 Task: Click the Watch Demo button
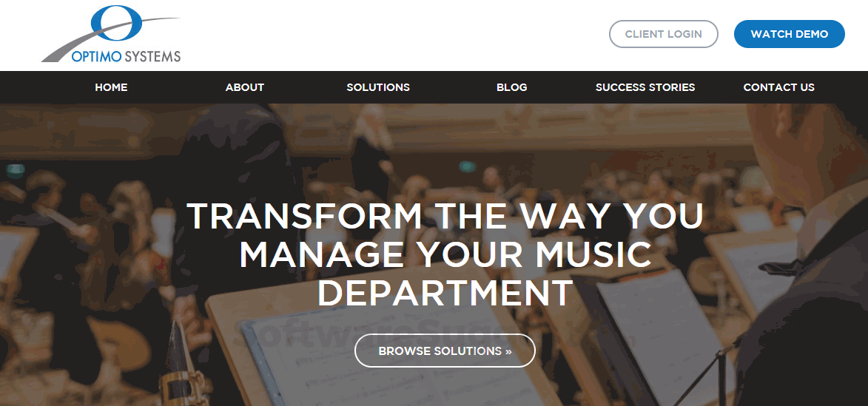pos(790,34)
